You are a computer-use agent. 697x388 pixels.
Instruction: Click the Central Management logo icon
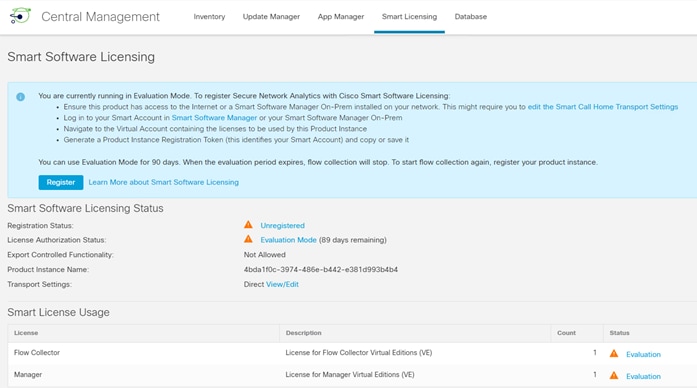(x=20, y=16)
